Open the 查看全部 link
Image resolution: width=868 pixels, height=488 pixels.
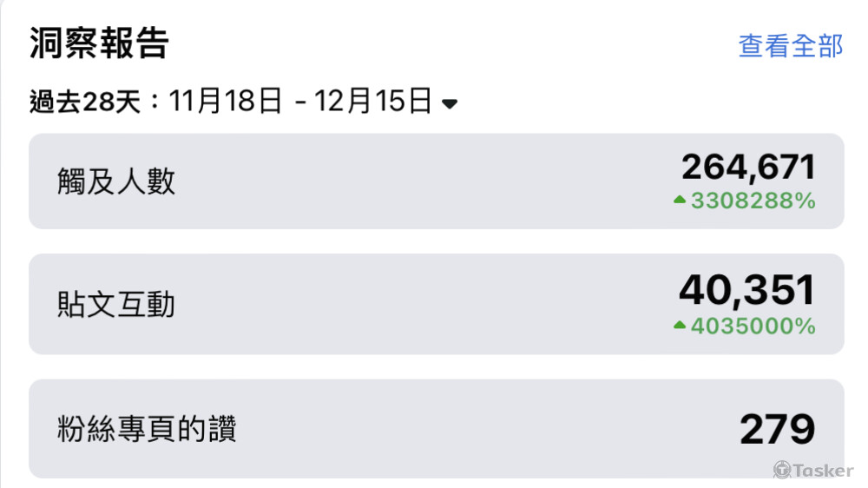pos(790,46)
